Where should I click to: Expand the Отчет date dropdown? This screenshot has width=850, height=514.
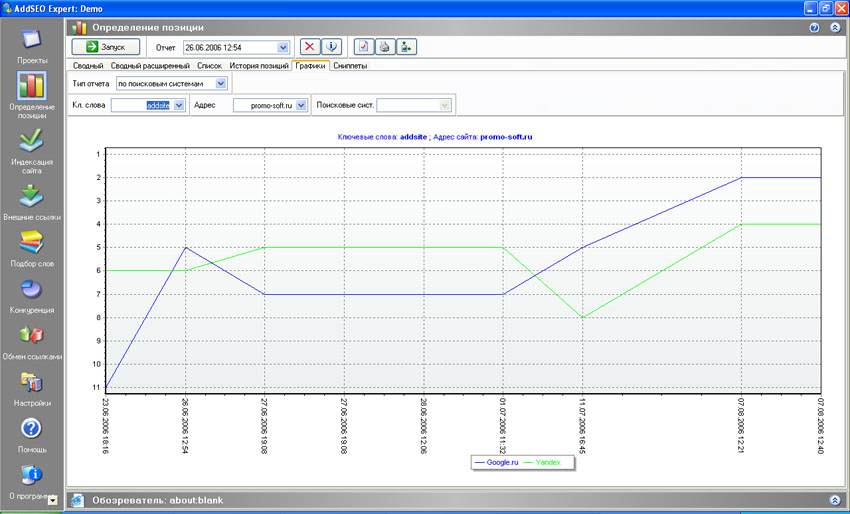click(x=283, y=46)
